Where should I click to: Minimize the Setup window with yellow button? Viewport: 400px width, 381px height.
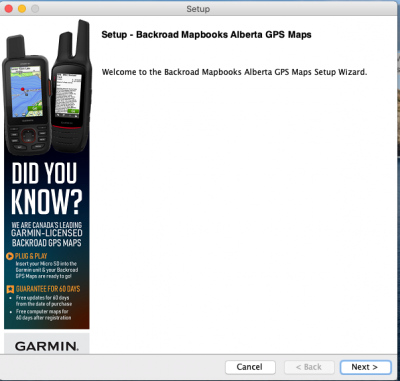[22, 9]
